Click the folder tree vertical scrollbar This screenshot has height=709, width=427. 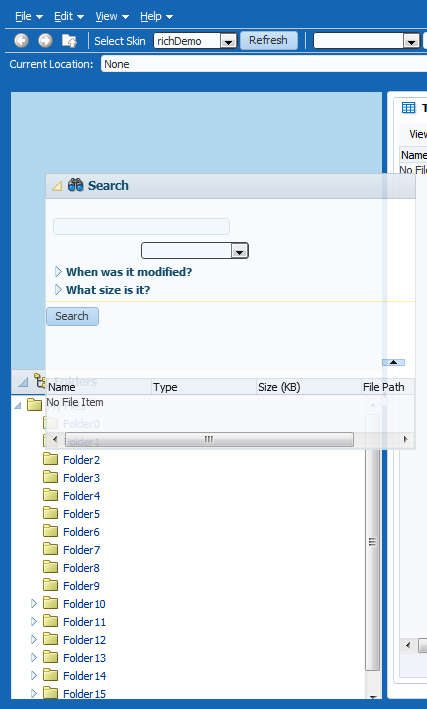coord(372,541)
